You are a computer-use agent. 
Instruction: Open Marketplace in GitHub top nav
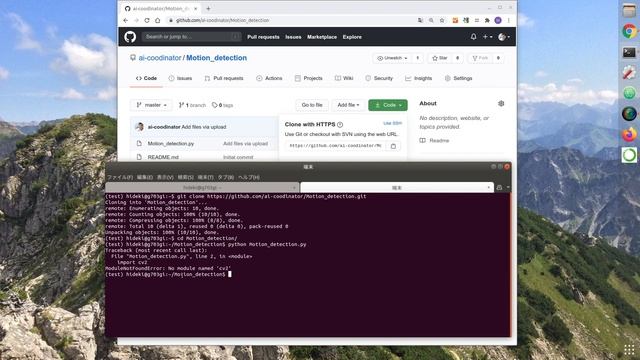coord(322,37)
